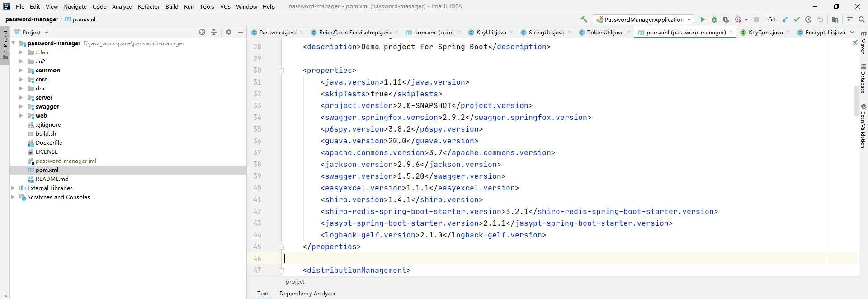Screen dimensions: 868x299
Task: Click the locate-in-project crosshair icon
Action: tap(202, 32)
